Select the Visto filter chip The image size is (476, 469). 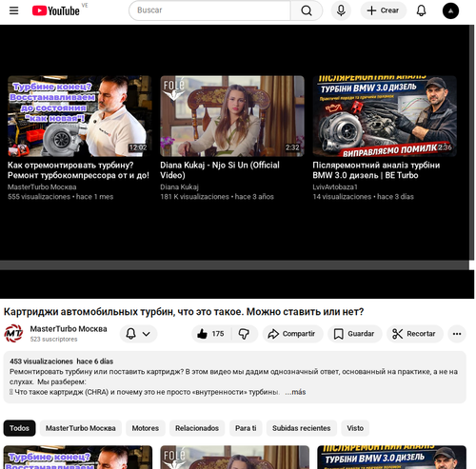click(355, 428)
